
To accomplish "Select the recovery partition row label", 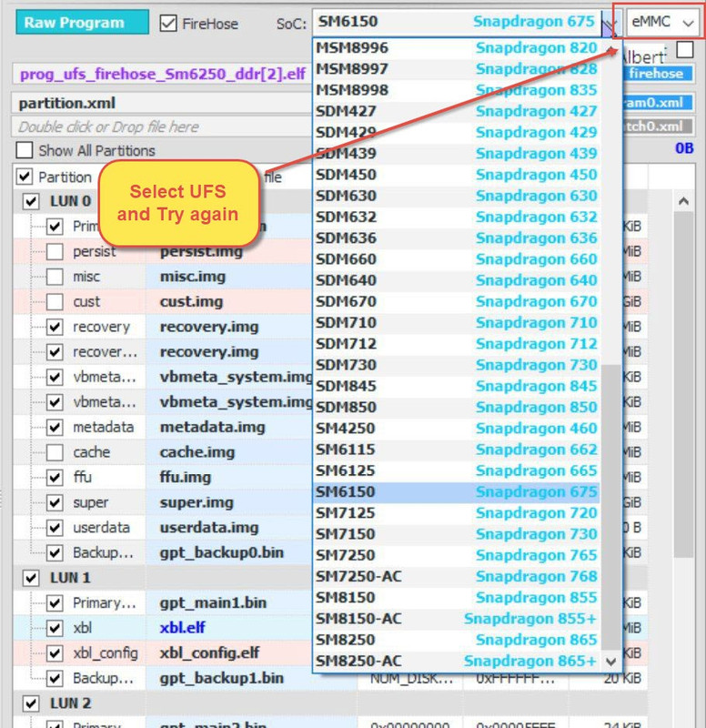I will tap(101, 327).
